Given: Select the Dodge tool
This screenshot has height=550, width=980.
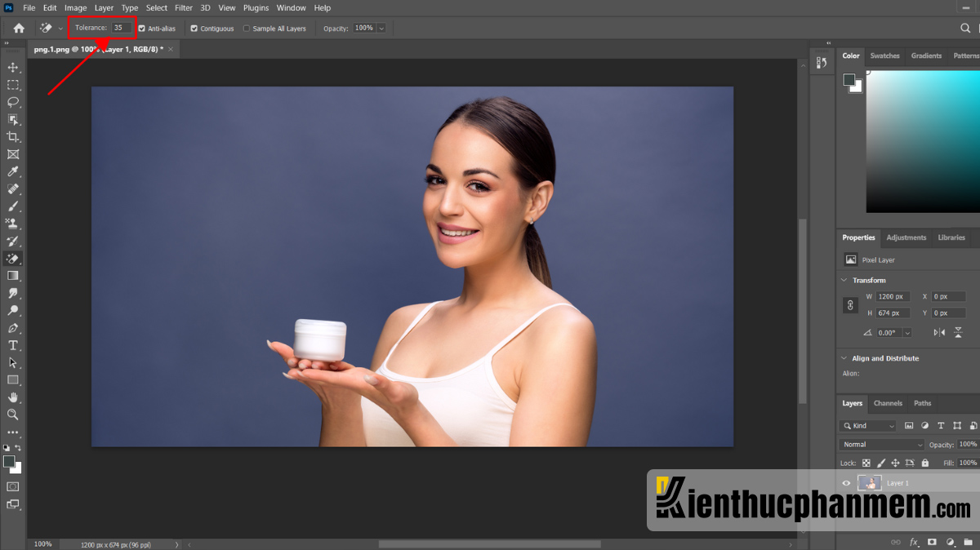Looking at the screenshot, I should point(13,311).
